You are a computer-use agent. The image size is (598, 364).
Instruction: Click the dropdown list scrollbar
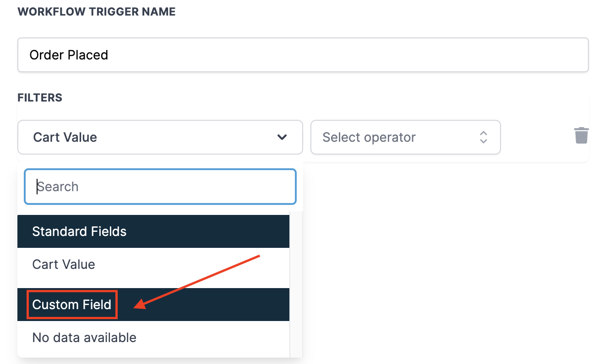[x=296, y=284]
